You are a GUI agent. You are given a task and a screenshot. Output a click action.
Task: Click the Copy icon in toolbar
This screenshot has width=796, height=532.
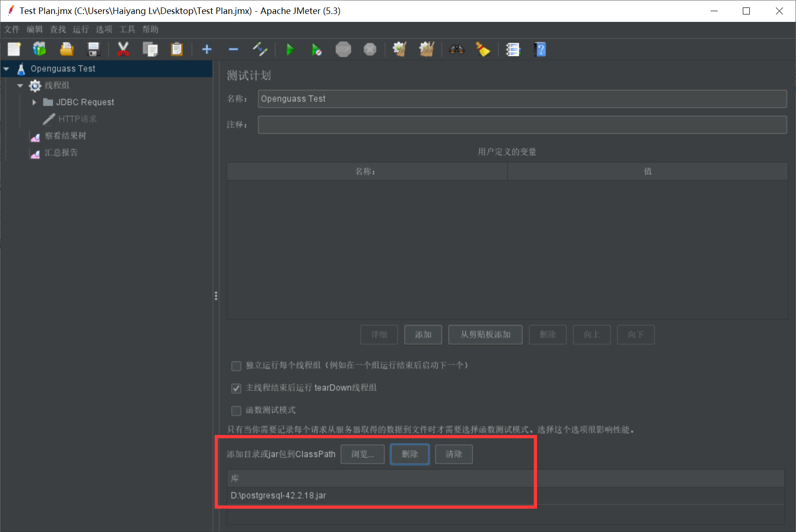(150, 49)
